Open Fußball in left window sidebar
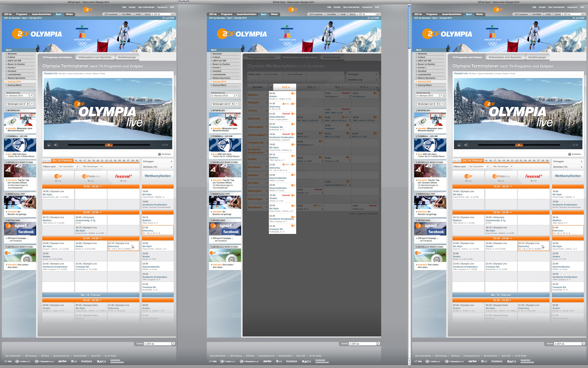588x368 pixels. 11,57
